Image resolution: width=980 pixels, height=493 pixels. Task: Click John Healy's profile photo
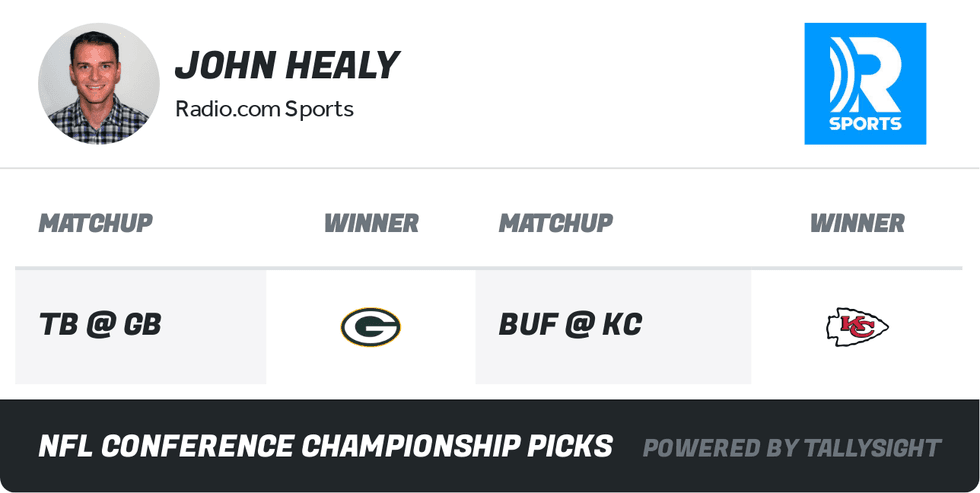click(98, 84)
